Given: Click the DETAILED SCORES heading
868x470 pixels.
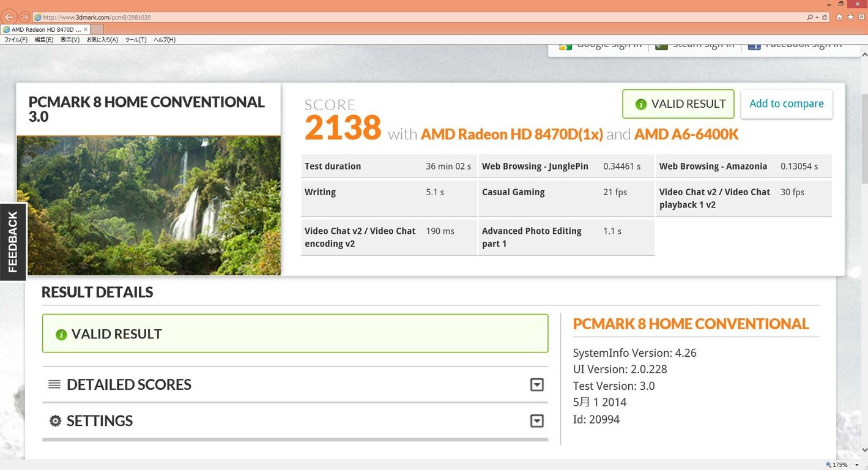Looking at the screenshot, I should pyautogui.click(x=129, y=384).
